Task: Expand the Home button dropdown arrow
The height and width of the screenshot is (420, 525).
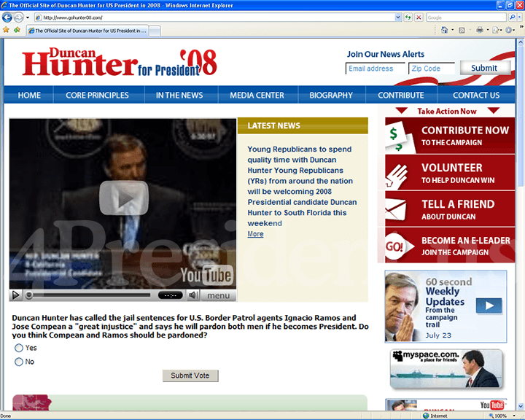Action: pos(453,30)
